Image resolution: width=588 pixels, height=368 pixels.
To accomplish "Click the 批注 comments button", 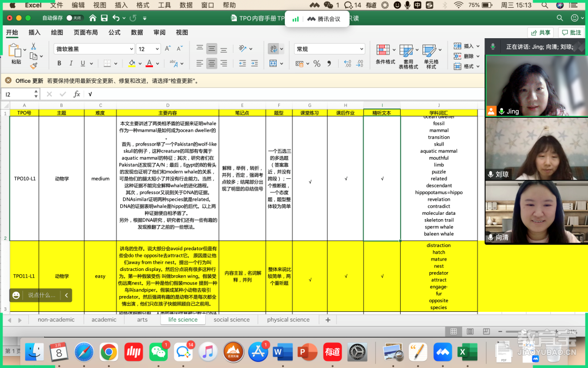I will click(x=571, y=33).
